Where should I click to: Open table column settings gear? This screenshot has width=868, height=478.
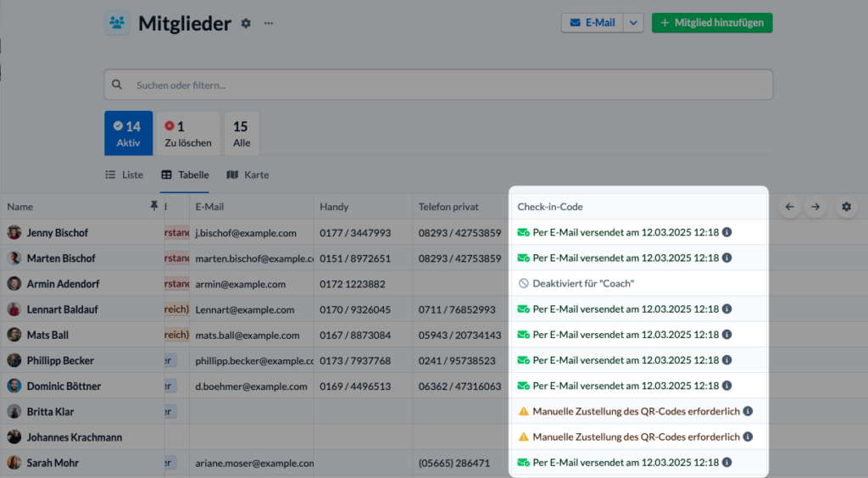(847, 206)
